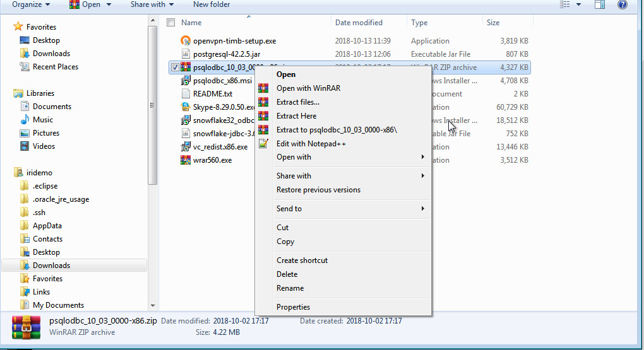This screenshot has width=644, height=350.
Task: Toggle the select-all checkbox in Name header
Action: click(x=171, y=23)
